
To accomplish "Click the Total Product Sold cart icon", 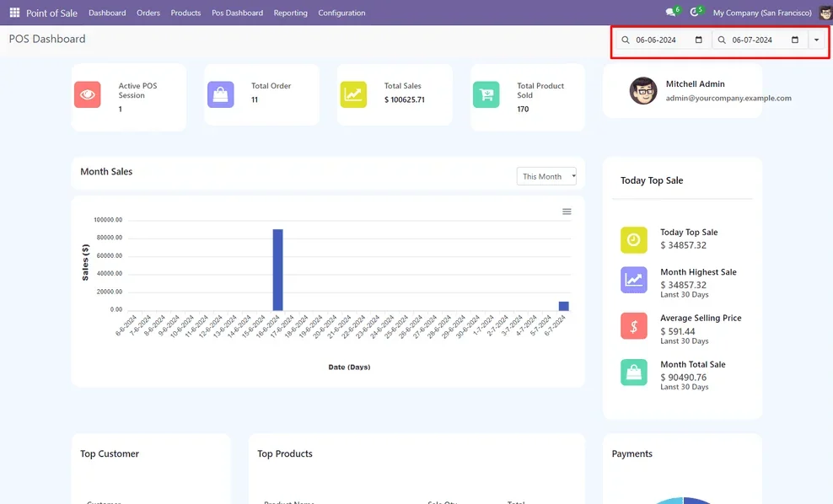I will coord(486,95).
